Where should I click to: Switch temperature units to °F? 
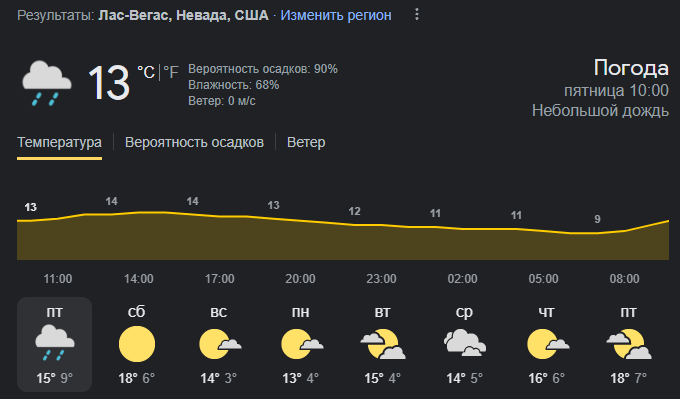pos(170,72)
